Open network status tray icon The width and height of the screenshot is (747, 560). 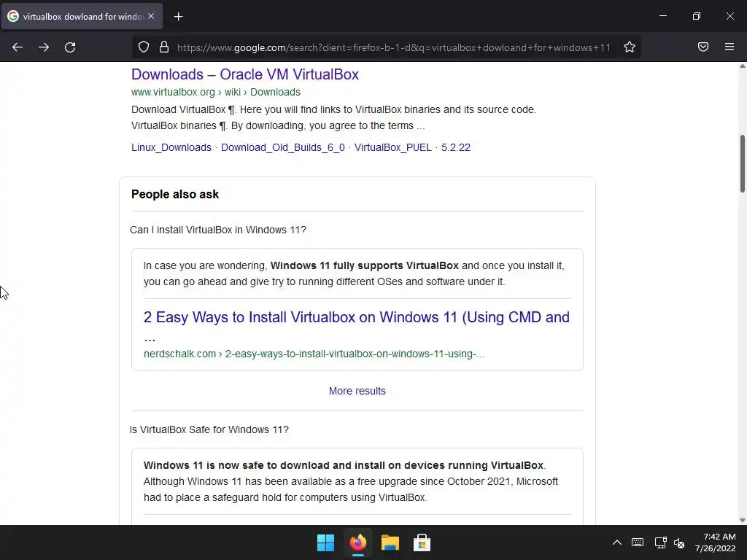660,542
